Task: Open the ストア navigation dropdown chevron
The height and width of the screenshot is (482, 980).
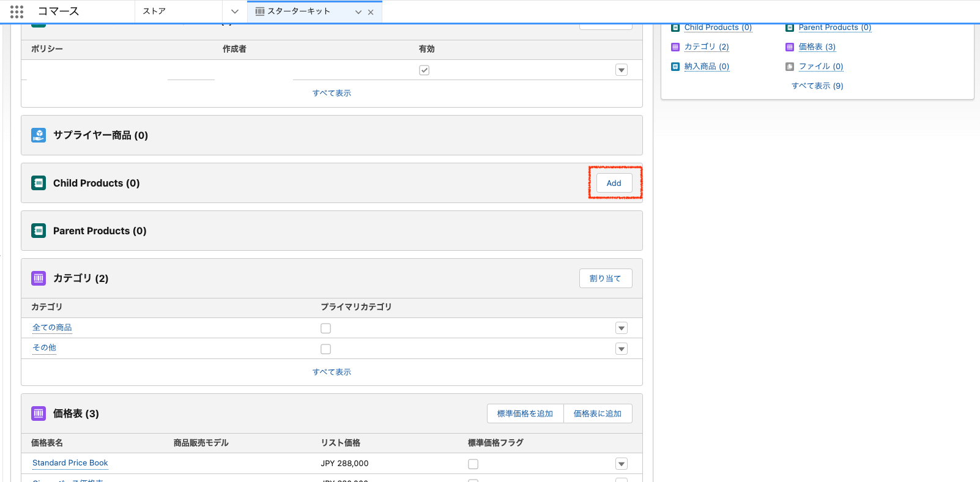Action: pyautogui.click(x=235, y=12)
